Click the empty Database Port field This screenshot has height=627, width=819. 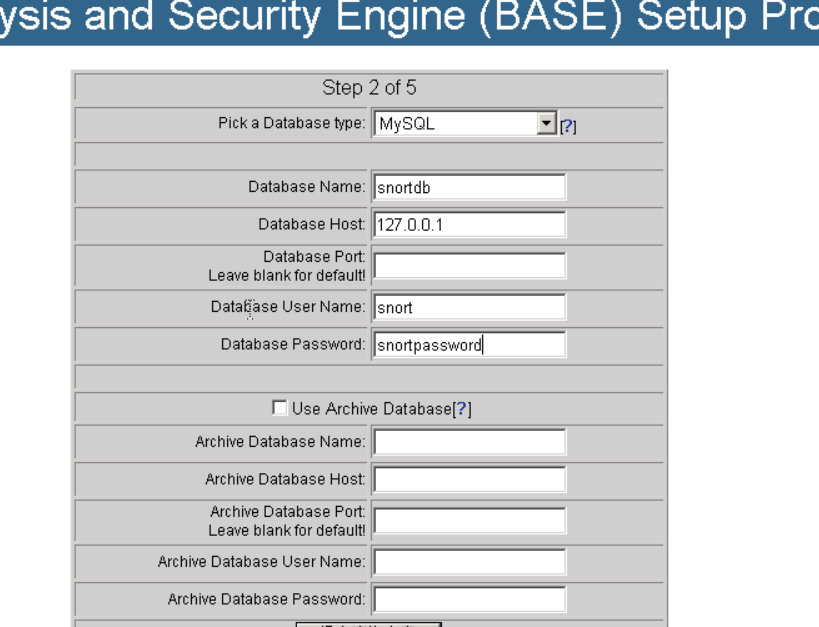tap(469, 265)
